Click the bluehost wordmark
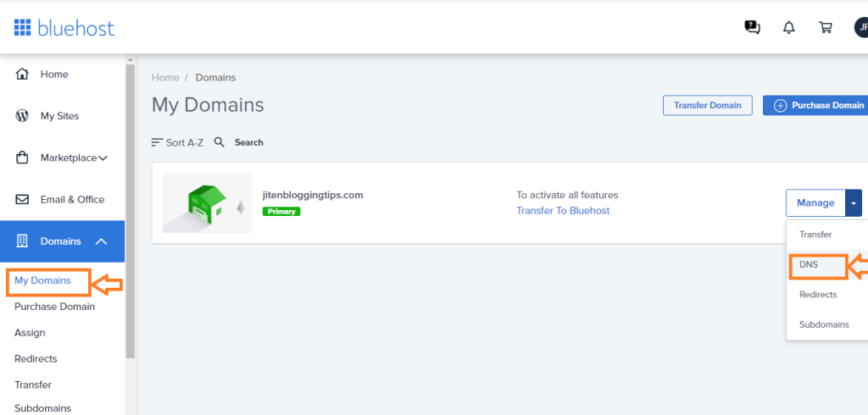Image resolution: width=868 pixels, height=415 pixels. pos(75,27)
